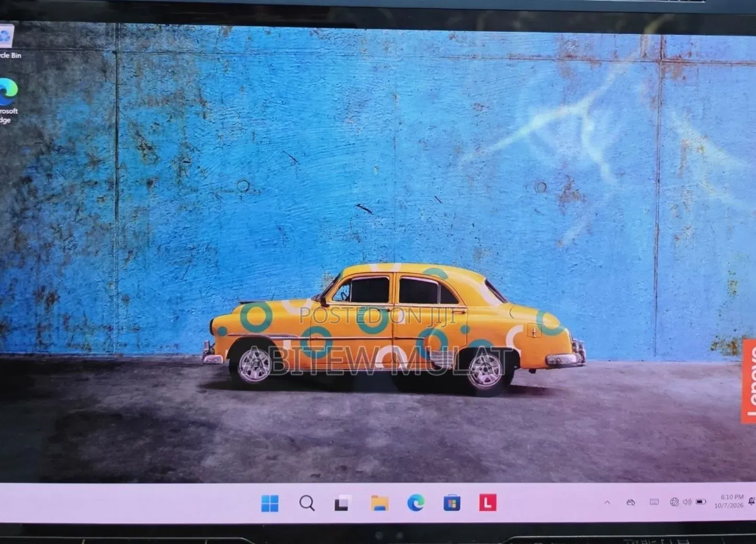Expand the hidden system tray icons
Viewport: 756px width, 544px height.
pyautogui.click(x=607, y=502)
